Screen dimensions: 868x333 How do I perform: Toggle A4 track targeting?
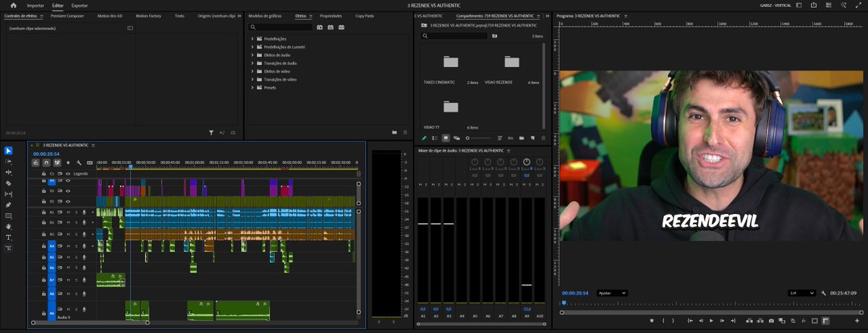(52, 246)
